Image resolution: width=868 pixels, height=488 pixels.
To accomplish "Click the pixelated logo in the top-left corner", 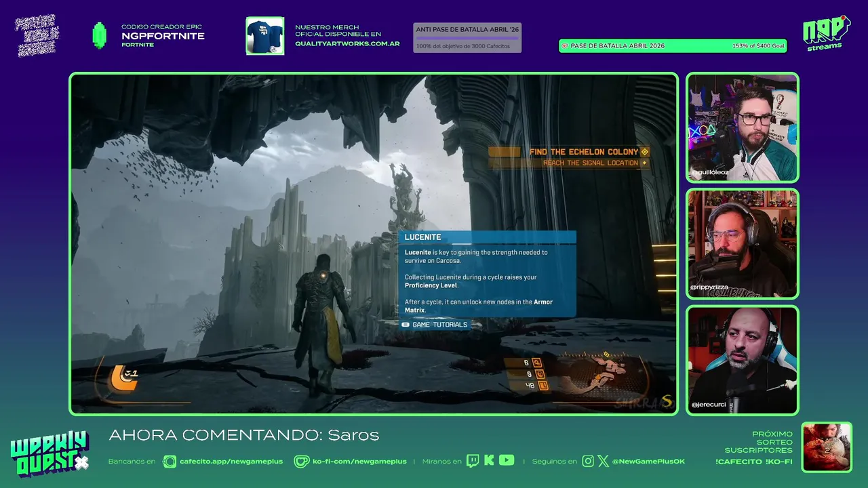I will click(37, 35).
